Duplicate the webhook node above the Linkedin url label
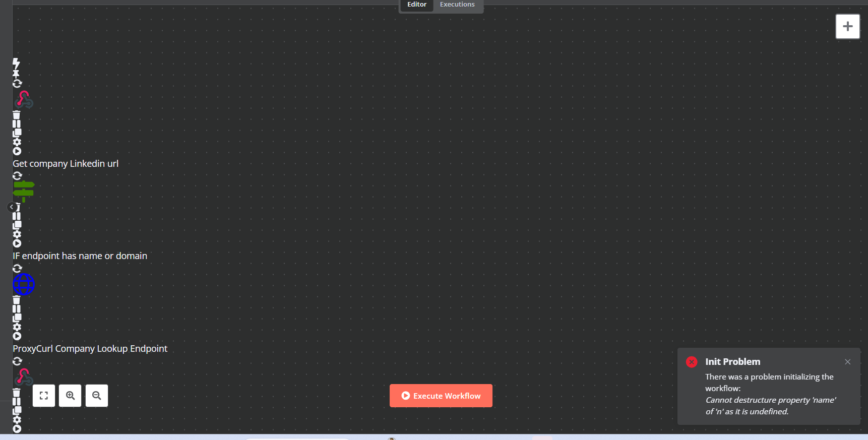 [x=17, y=133]
